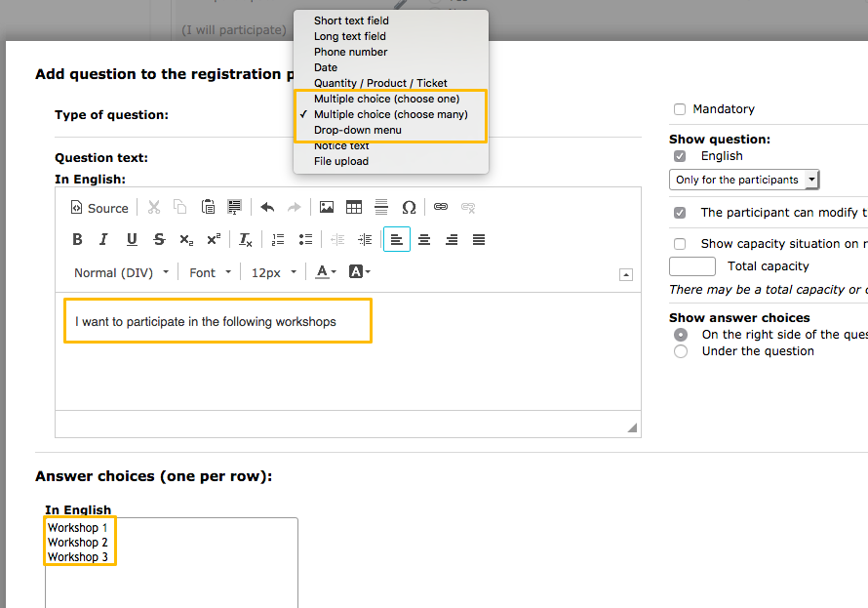Toggle Bold formatting
Viewport: 868px width, 608px height.
(77, 239)
